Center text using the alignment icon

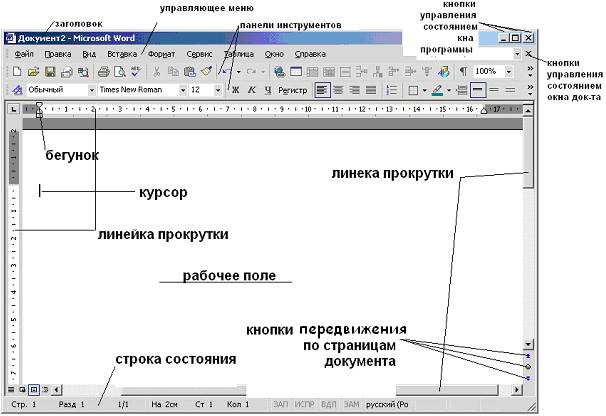click(338, 90)
